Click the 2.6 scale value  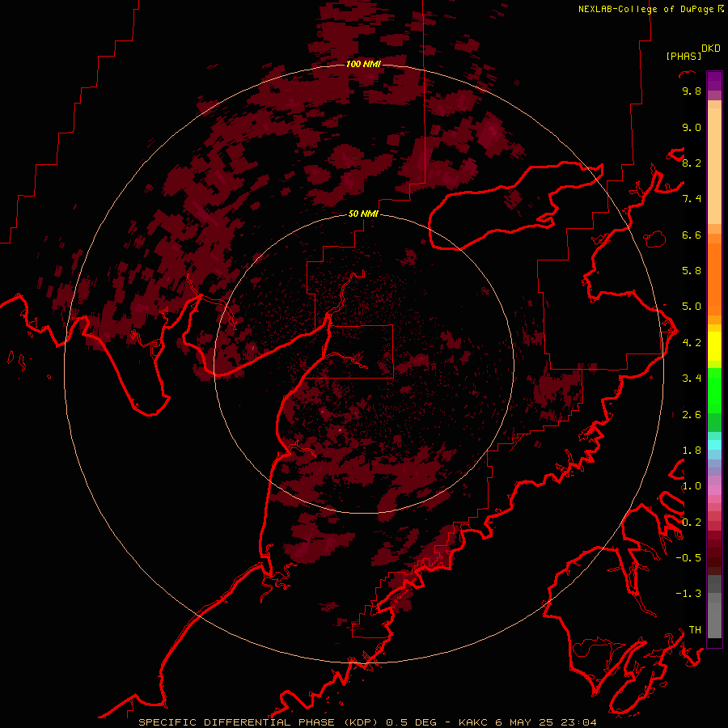pos(692,415)
